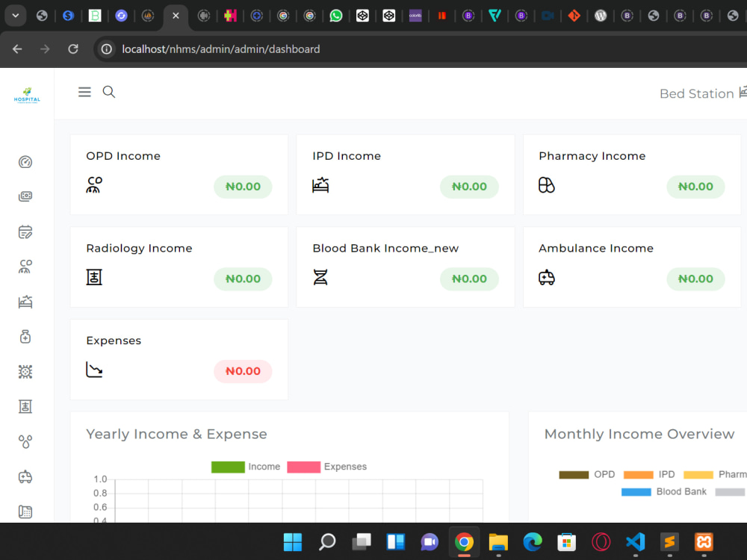Open Windows taskbar search

pos(327,542)
